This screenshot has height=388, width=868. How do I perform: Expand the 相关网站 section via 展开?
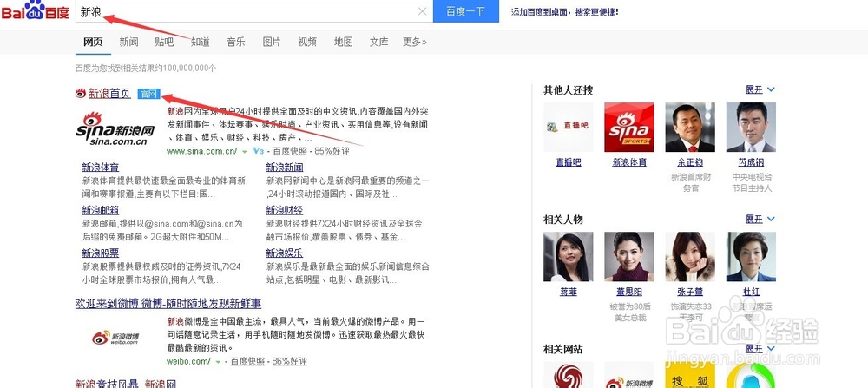click(760, 349)
